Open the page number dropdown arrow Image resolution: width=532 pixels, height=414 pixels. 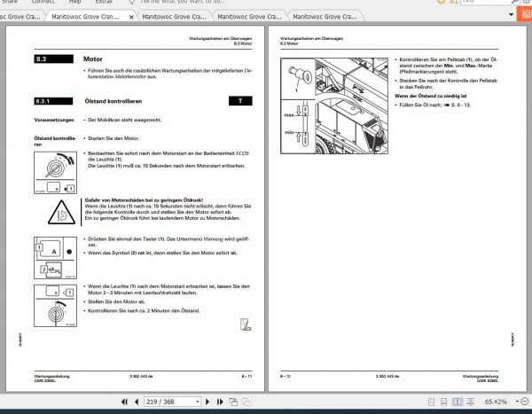pyautogui.click(x=198, y=402)
